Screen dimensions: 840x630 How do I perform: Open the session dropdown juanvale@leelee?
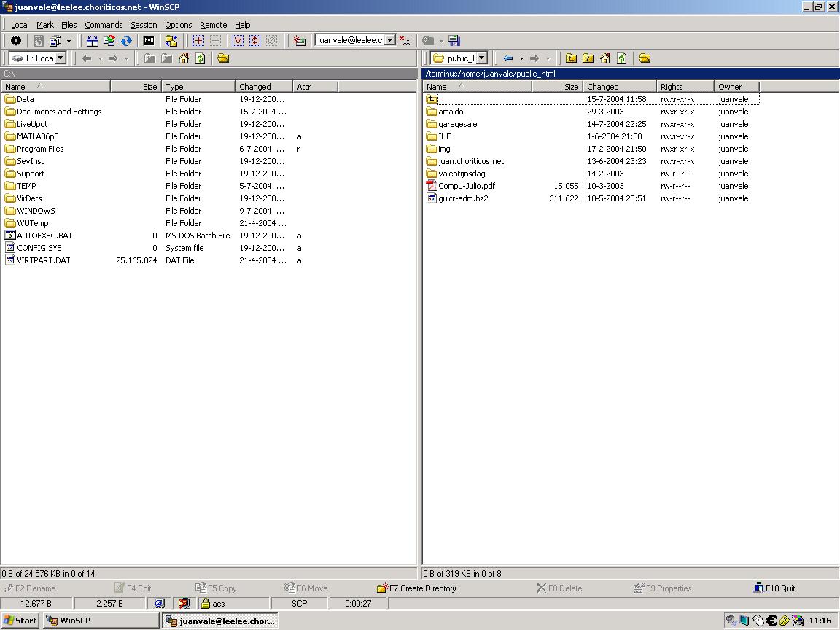point(391,40)
